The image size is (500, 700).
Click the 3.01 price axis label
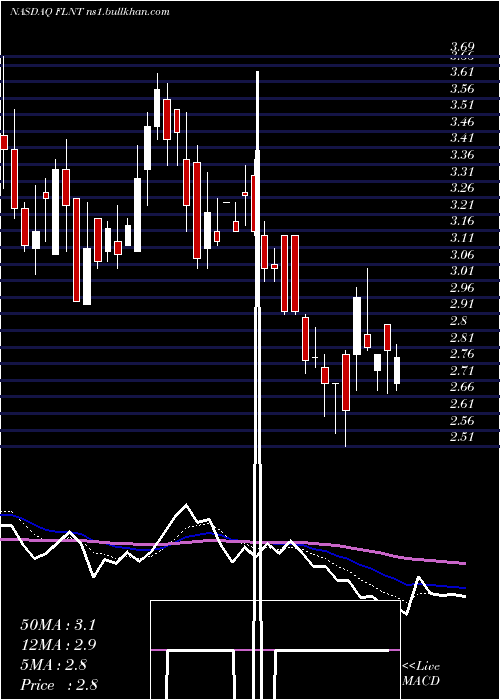pyautogui.click(x=462, y=271)
